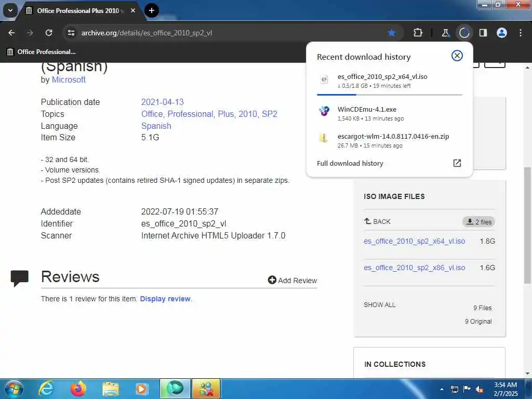Open the tab search dropdown arrow
Image resolution: width=532 pixels, height=399 pixels.
tap(10, 10)
